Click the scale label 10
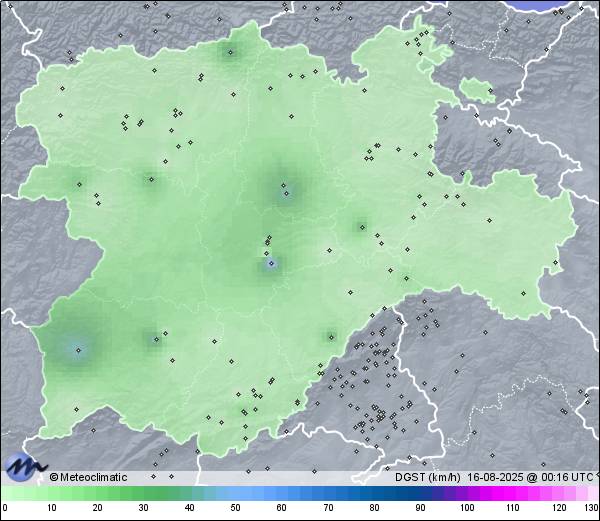600x521 pixels. click(x=52, y=508)
